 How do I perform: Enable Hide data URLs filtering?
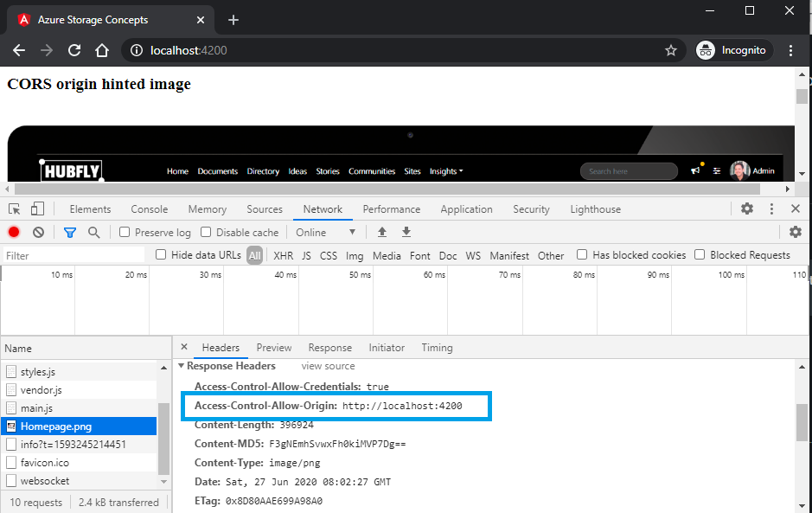pyautogui.click(x=161, y=254)
